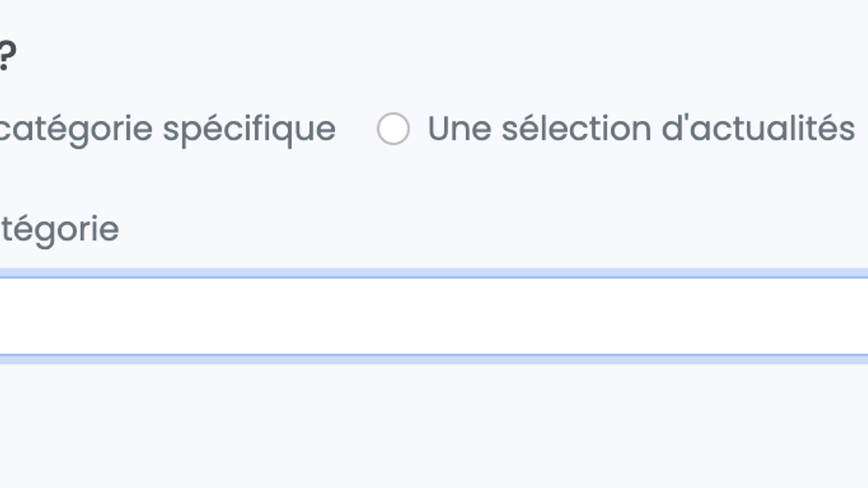The image size is (868, 488).
Task: Enable the news selection radio circle
Action: pyautogui.click(x=393, y=129)
